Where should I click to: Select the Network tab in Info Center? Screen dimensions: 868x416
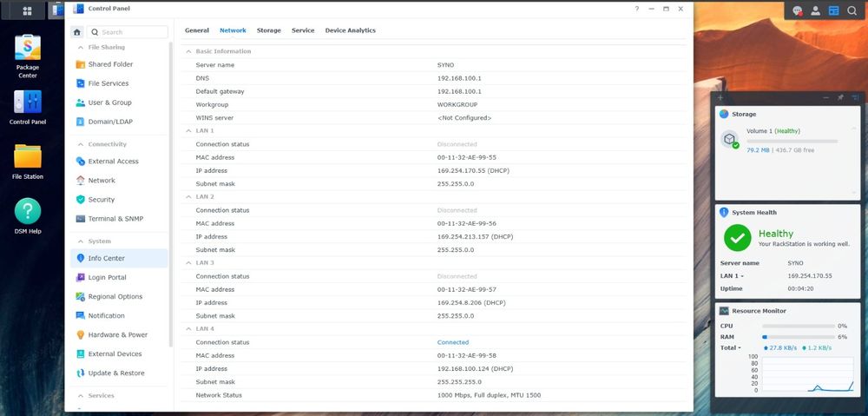[x=233, y=30]
